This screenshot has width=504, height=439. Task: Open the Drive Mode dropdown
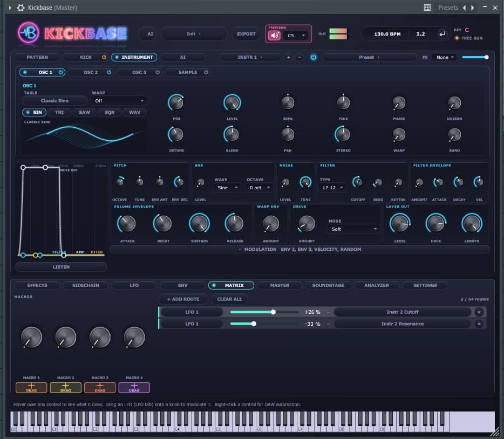tap(353, 229)
